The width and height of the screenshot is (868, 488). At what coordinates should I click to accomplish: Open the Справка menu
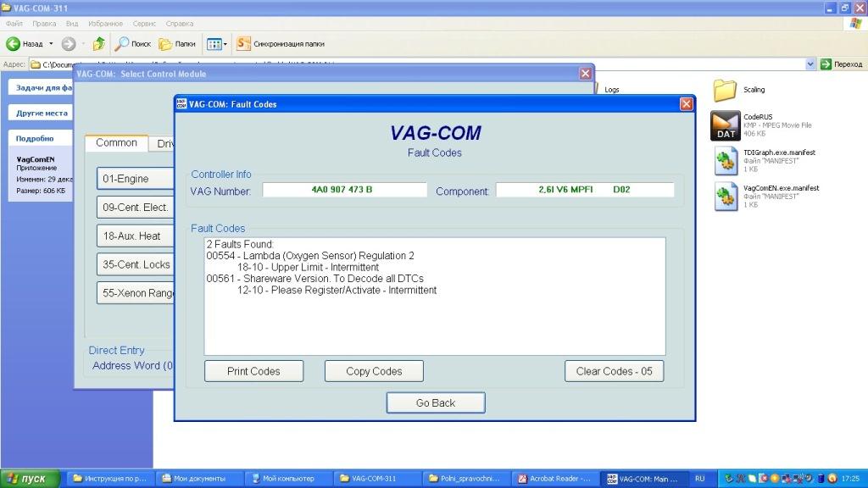pyautogui.click(x=180, y=24)
